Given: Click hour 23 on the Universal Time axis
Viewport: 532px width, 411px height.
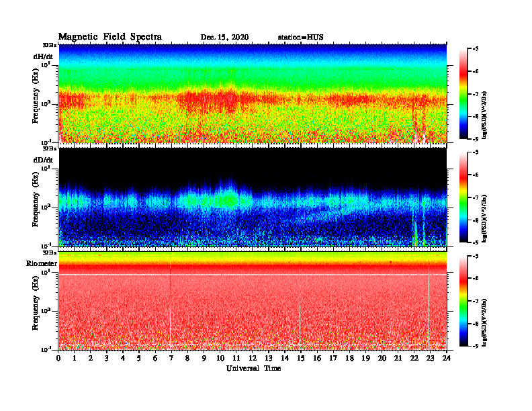Looking at the screenshot, I should tap(431, 359).
